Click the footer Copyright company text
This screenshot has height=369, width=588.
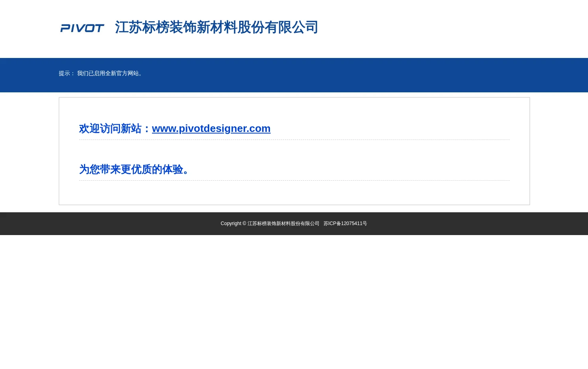pyautogui.click(x=270, y=223)
